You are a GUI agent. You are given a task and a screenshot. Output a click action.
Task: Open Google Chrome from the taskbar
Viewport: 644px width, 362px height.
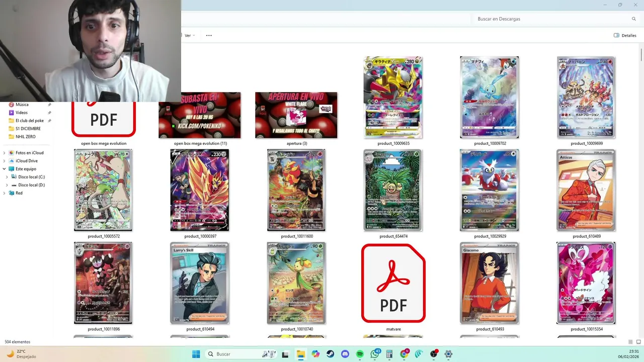(x=404, y=354)
